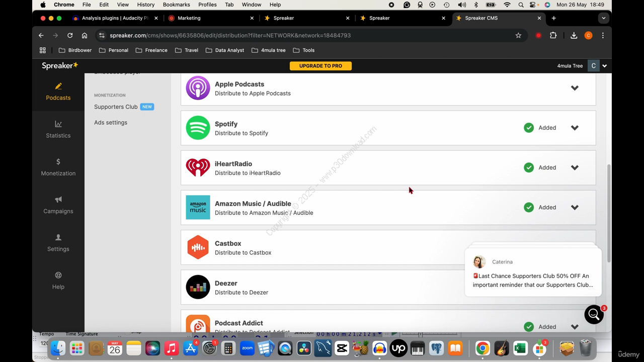
Task: Open Chrome three-dot menu
Action: point(603,35)
